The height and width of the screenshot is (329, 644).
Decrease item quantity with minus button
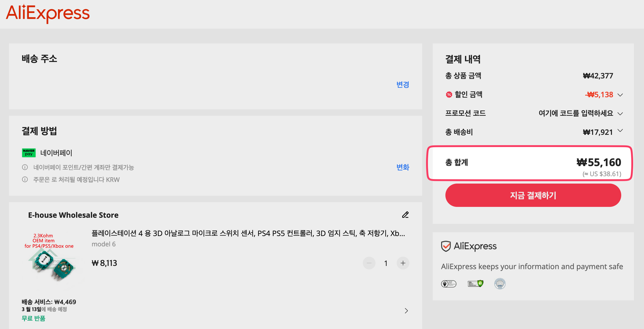coord(369,263)
